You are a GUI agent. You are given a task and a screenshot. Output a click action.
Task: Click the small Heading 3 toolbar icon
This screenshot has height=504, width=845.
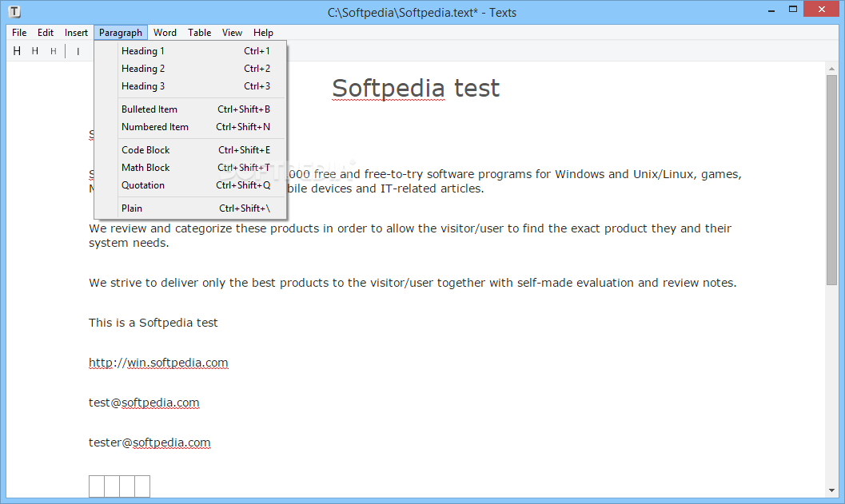click(53, 51)
